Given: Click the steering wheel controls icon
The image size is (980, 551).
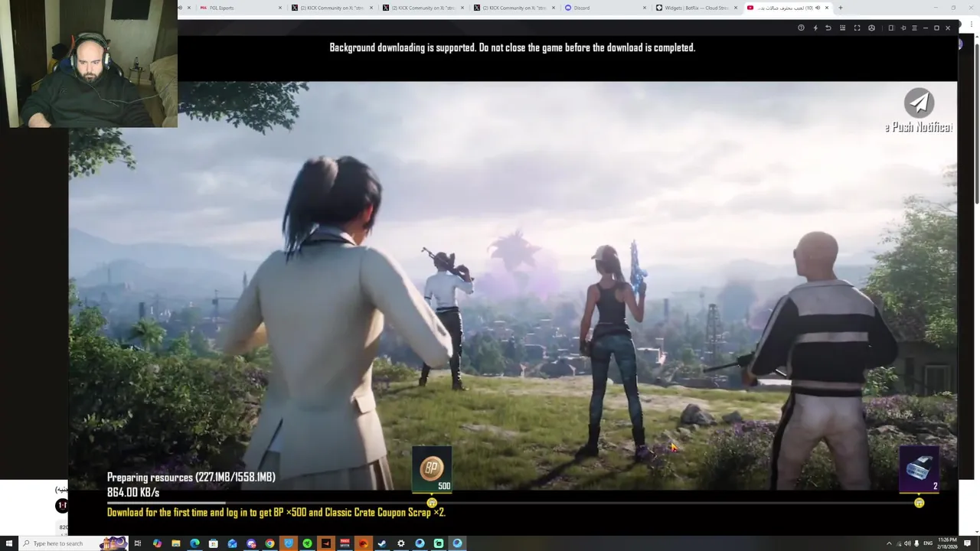Looking at the screenshot, I should (871, 28).
